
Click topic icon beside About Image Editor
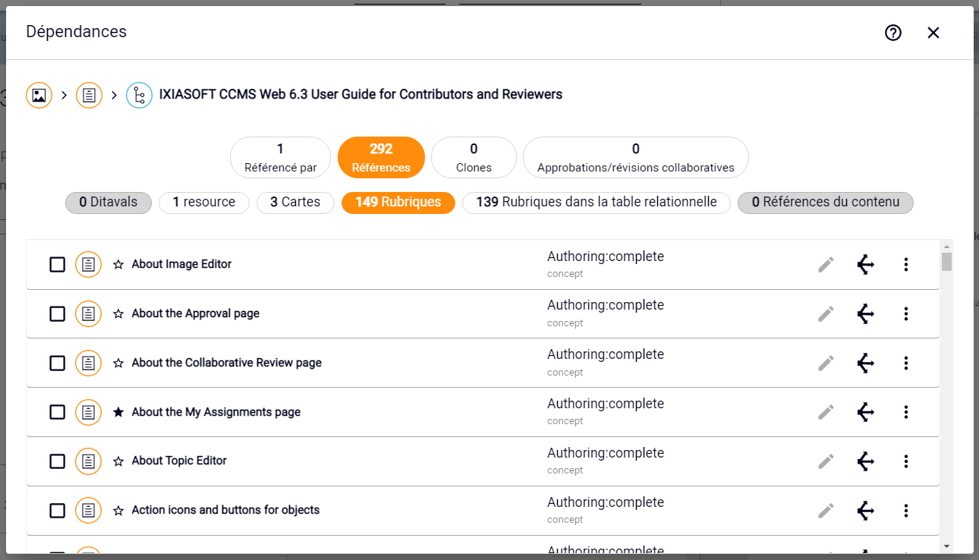pos(89,264)
